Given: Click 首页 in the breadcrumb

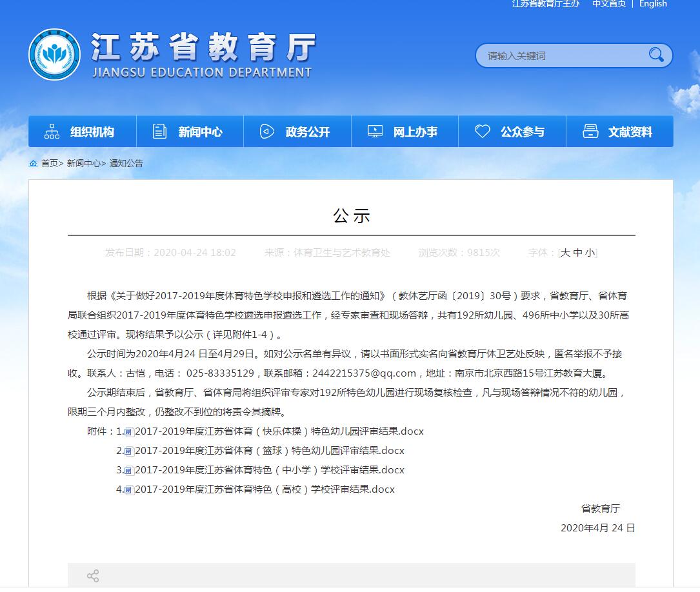Looking at the screenshot, I should click(x=50, y=163).
